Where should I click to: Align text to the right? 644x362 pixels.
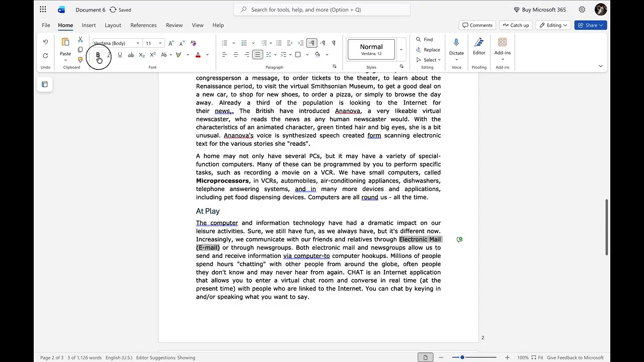click(x=247, y=55)
